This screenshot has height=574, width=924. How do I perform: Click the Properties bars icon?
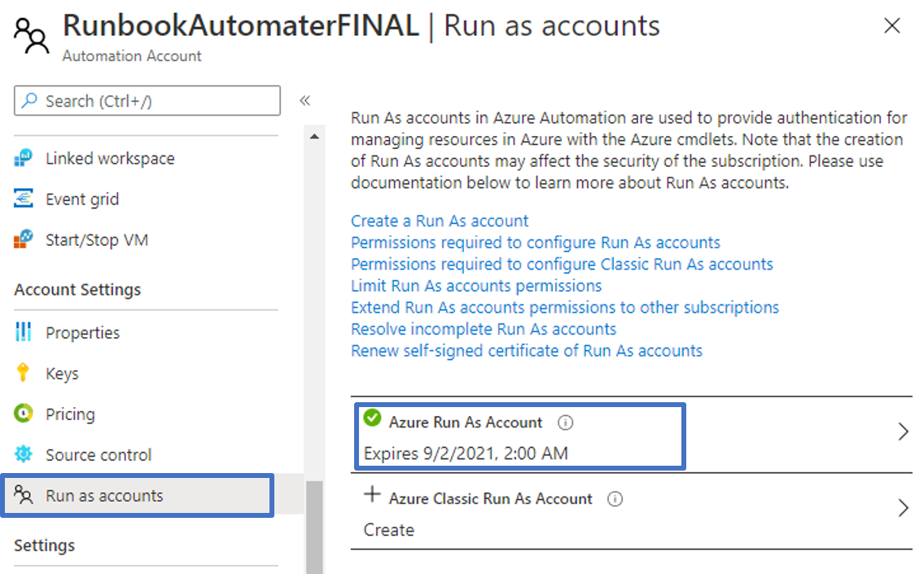23,332
